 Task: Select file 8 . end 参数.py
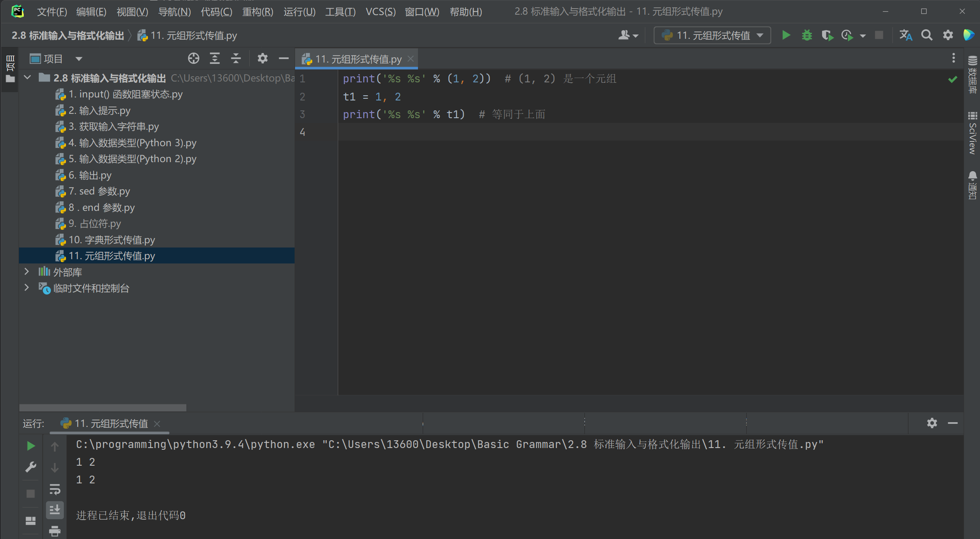point(94,207)
